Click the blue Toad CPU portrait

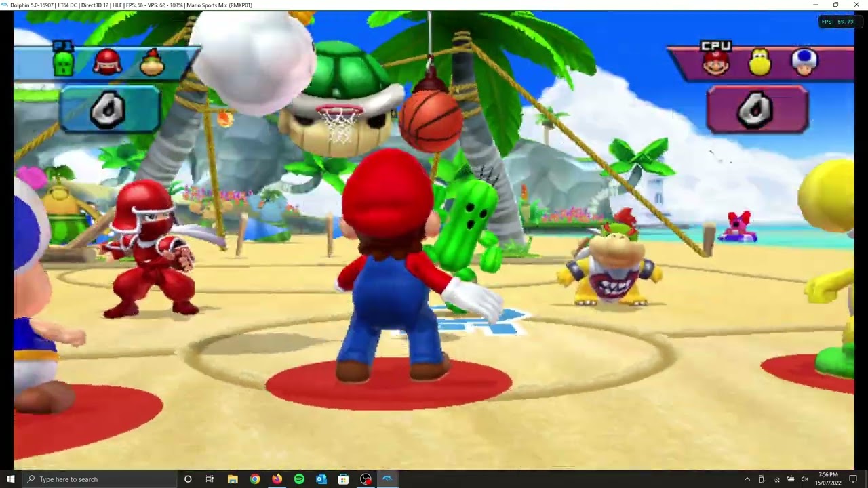coord(804,62)
